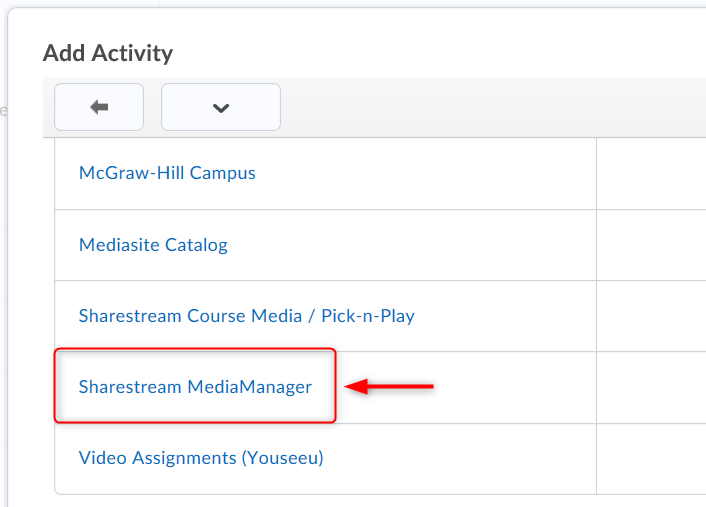Viewport: 706px width, 507px height.
Task: Click the back arrow button
Action: (x=99, y=107)
